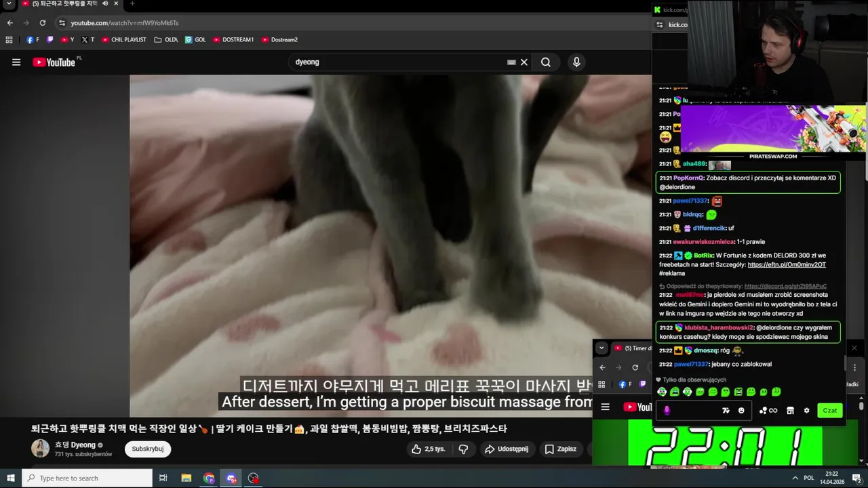
Task: Open the Facebook F bookmark
Action: [x=33, y=40]
